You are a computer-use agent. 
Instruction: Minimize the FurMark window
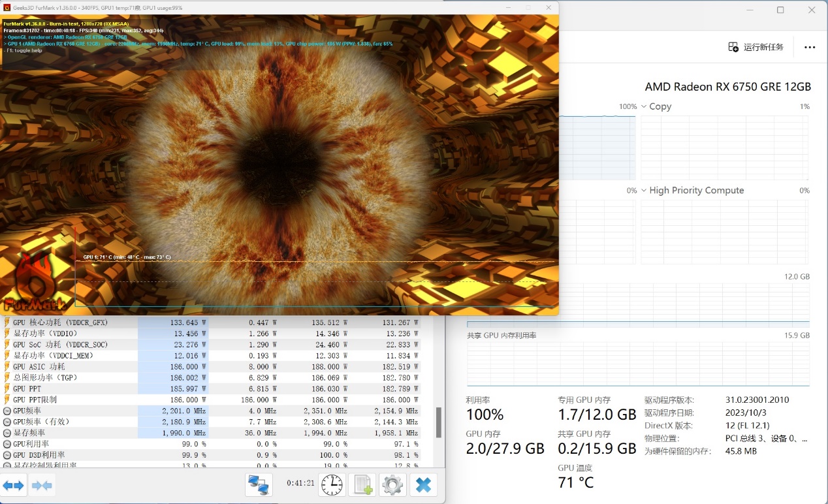point(509,7)
